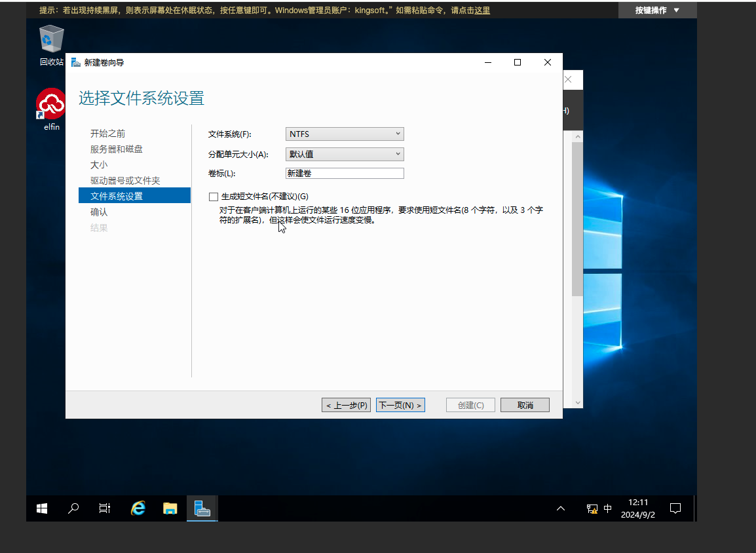Switch to Server Manager taskbar icon
The width and height of the screenshot is (756, 553).
[x=202, y=508]
